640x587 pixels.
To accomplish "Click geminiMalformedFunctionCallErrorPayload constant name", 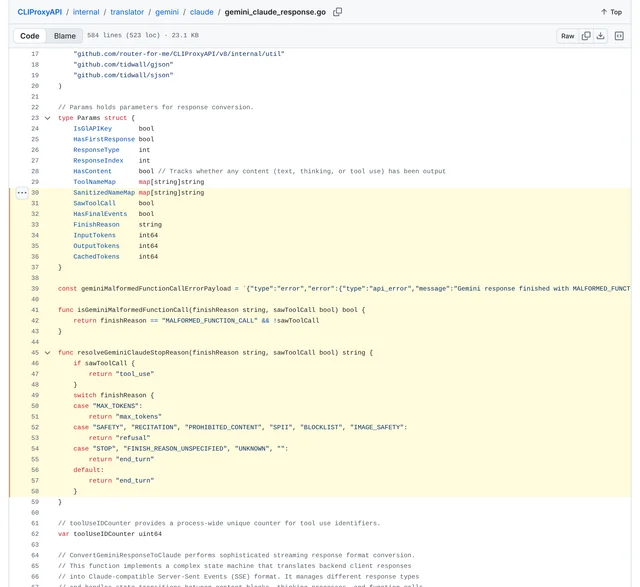I will pyautogui.click(x=156, y=288).
